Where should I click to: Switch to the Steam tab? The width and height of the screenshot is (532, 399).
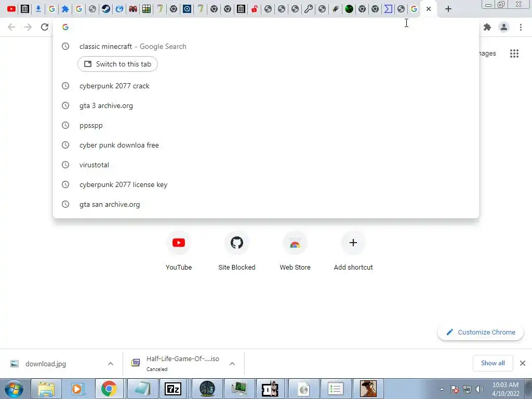click(106, 9)
